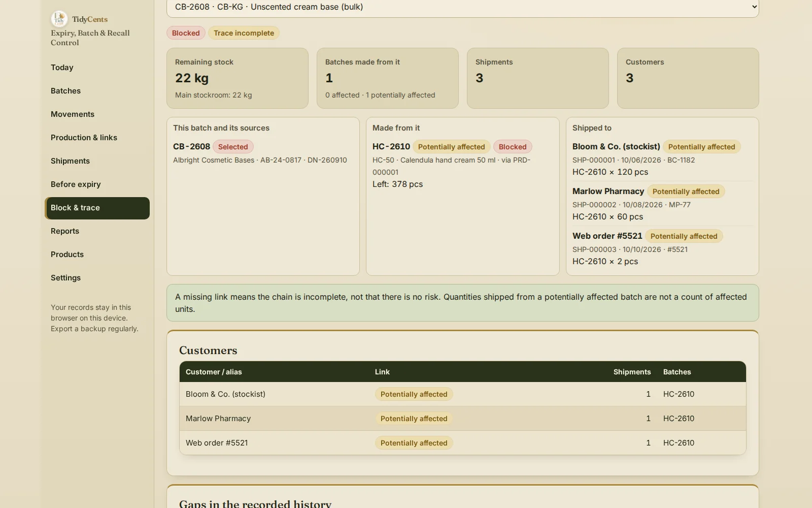Select the CB-2608 source batch label
This screenshot has width=812, height=508.
[191, 146]
